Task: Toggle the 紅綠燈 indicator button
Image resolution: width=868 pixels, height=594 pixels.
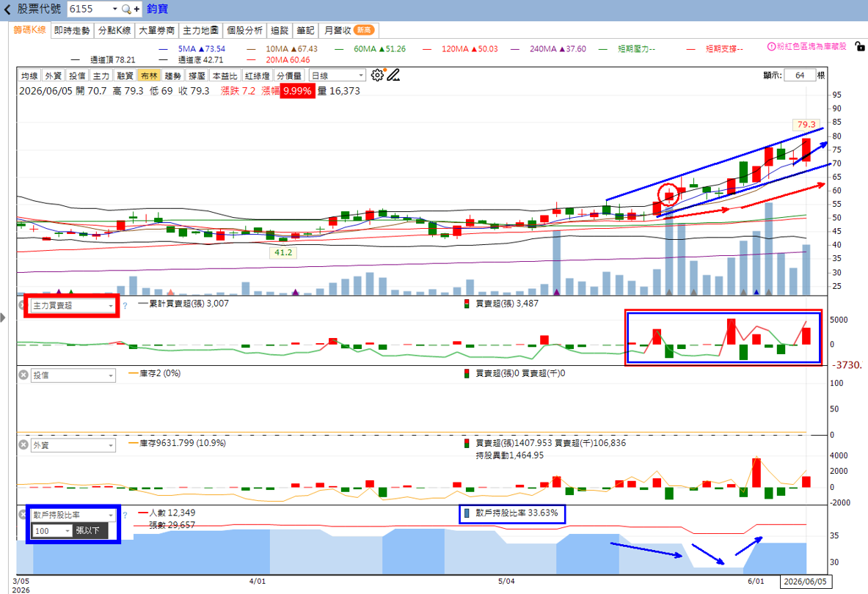Action: click(x=257, y=76)
